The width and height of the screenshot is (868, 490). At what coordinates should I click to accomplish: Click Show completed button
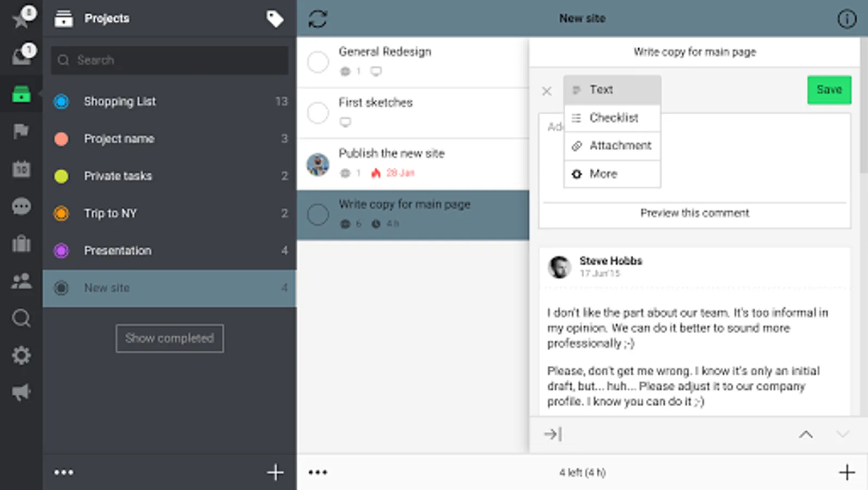pos(169,338)
